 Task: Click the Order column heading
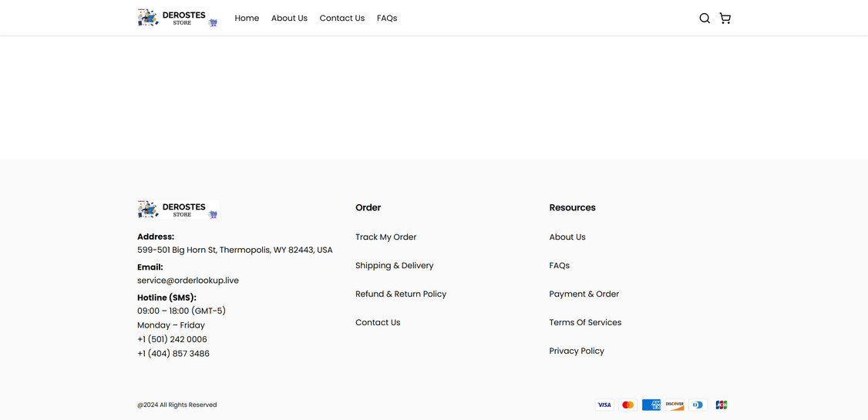368,207
